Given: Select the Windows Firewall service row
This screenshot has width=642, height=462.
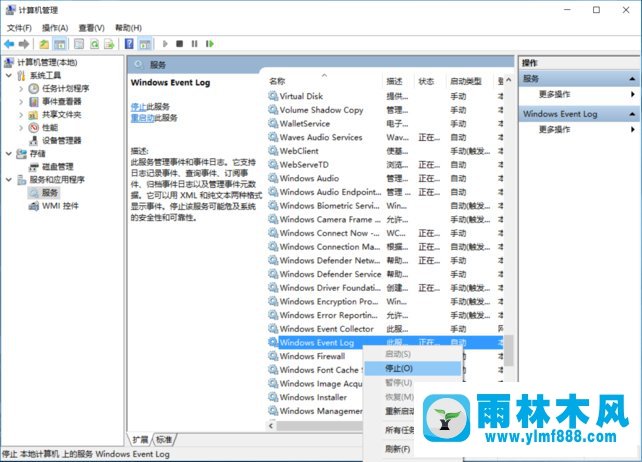Looking at the screenshot, I should tap(314, 356).
